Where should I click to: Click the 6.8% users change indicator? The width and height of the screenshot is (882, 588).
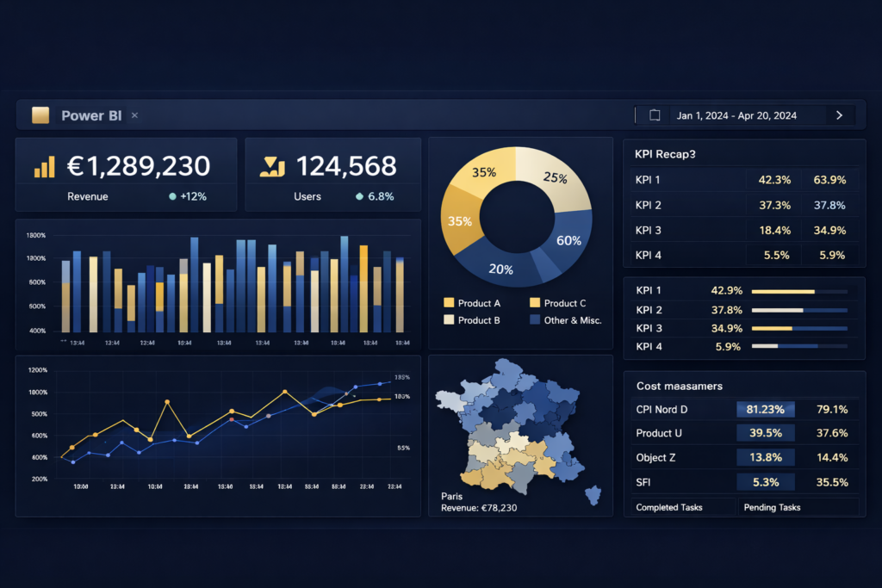click(375, 197)
